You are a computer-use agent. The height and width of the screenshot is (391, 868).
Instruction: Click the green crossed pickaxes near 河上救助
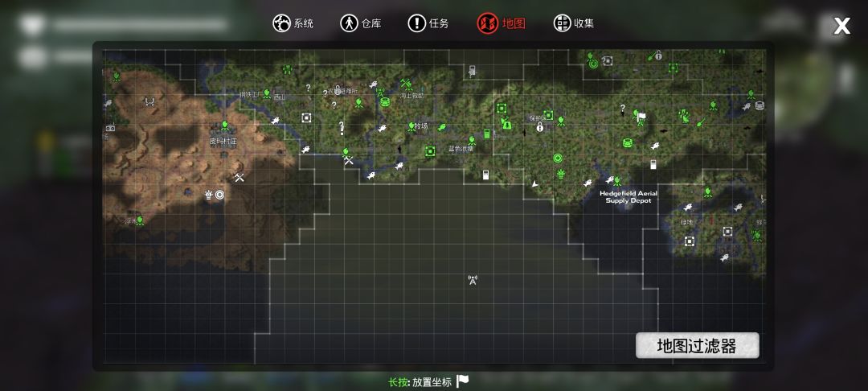click(407, 84)
